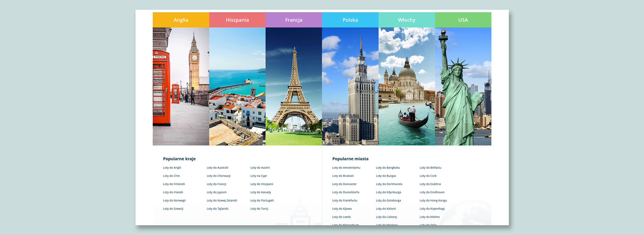Visit the Loty do Portugalii link
This screenshot has height=235, width=644.
262,200
